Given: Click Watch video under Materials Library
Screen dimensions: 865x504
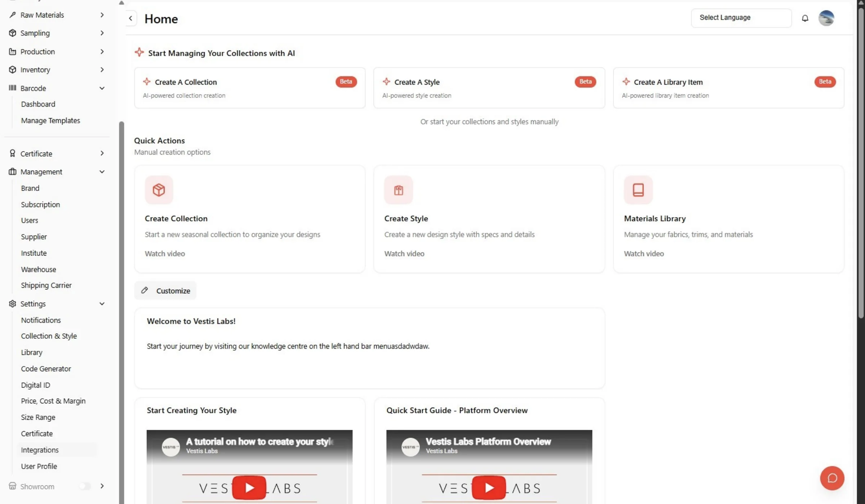Looking at the screenshot, I should tap(644, 253).
